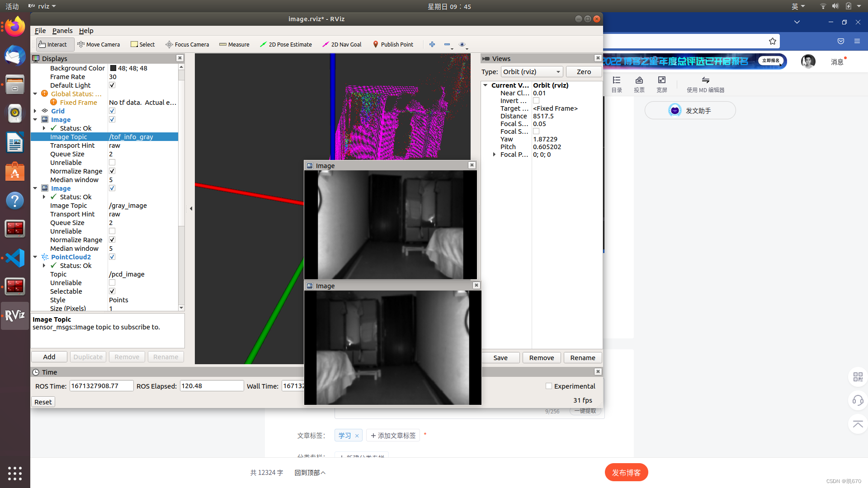Open the Panels menu
This screenshot has height=488, width=868.
[x=62, y=31]
